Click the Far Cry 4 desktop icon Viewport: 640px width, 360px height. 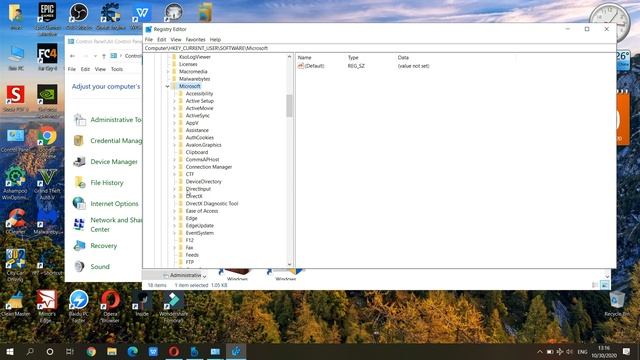click(47, 53)
